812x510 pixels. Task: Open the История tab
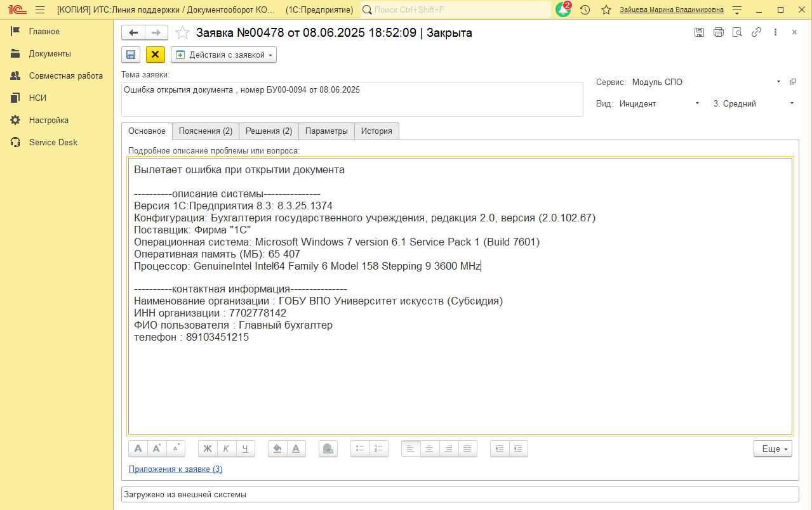[376, 131]
